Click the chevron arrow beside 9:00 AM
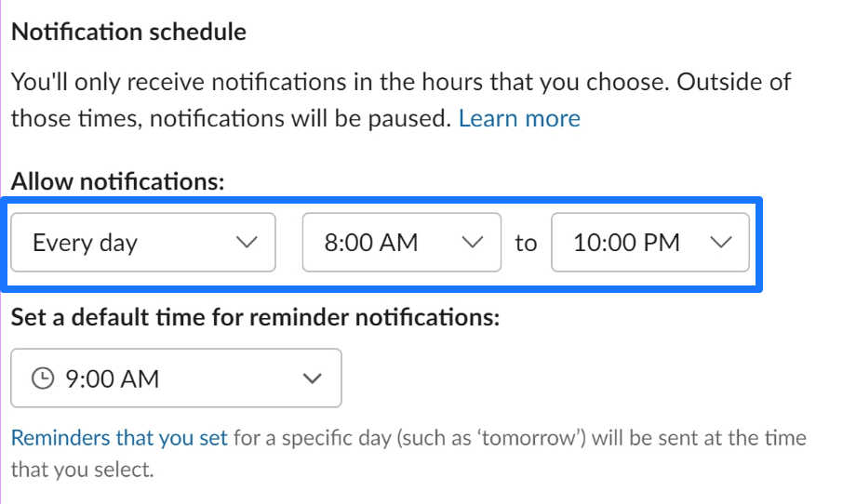 click(x=313, y=379)
